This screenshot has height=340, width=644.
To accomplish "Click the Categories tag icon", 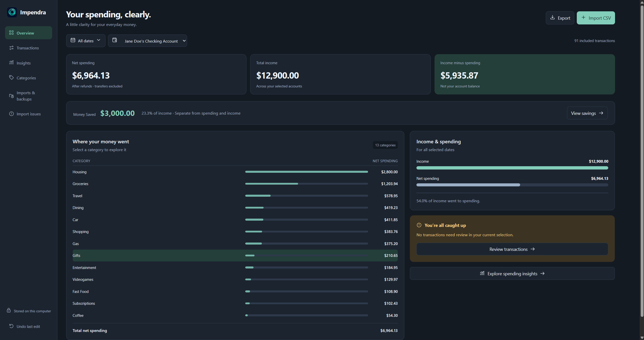I will click(x=11, y=78).
